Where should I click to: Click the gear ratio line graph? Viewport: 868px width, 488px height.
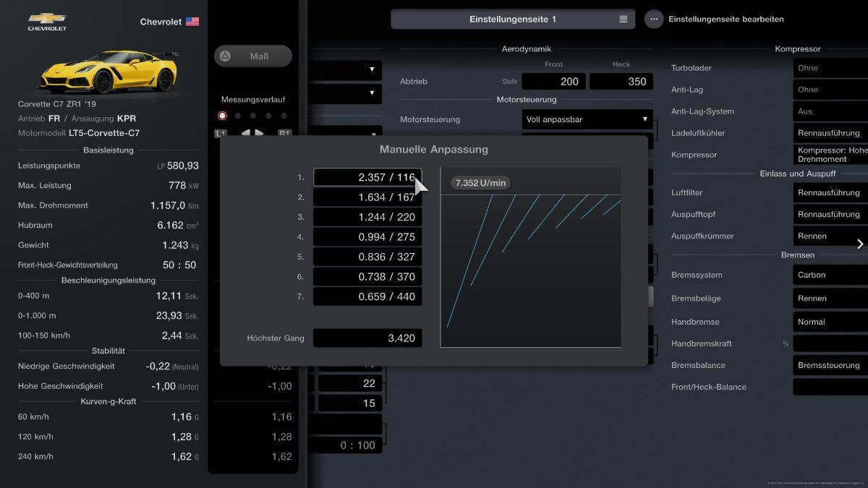click(531, 257)
